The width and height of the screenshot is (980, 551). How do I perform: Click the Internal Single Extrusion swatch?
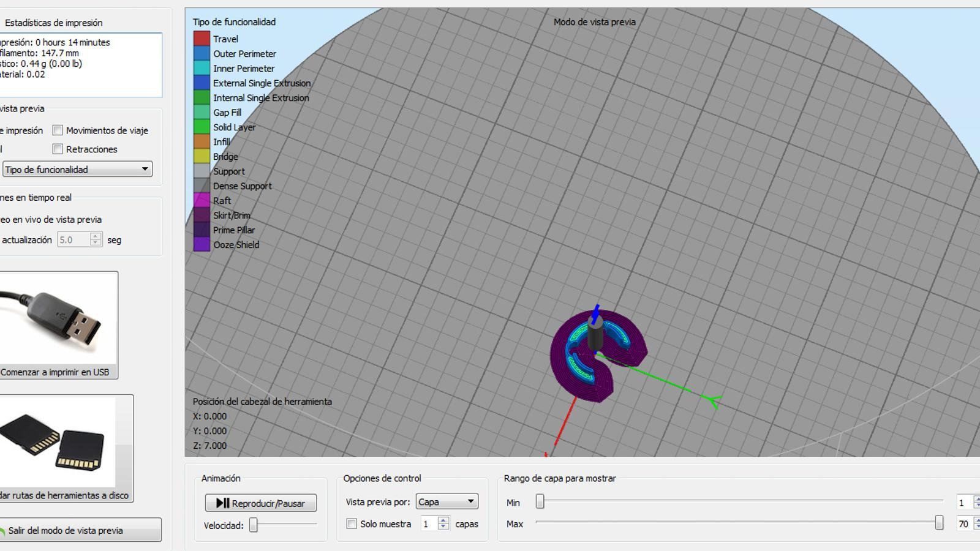point(202,97)
